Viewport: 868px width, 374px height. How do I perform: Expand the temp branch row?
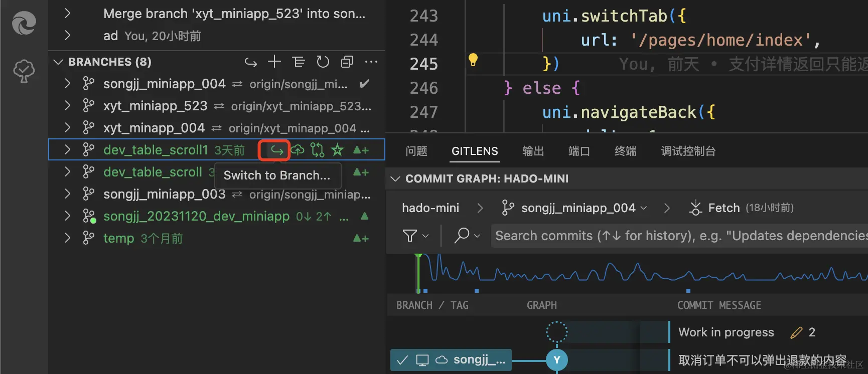tap(67, 238)
